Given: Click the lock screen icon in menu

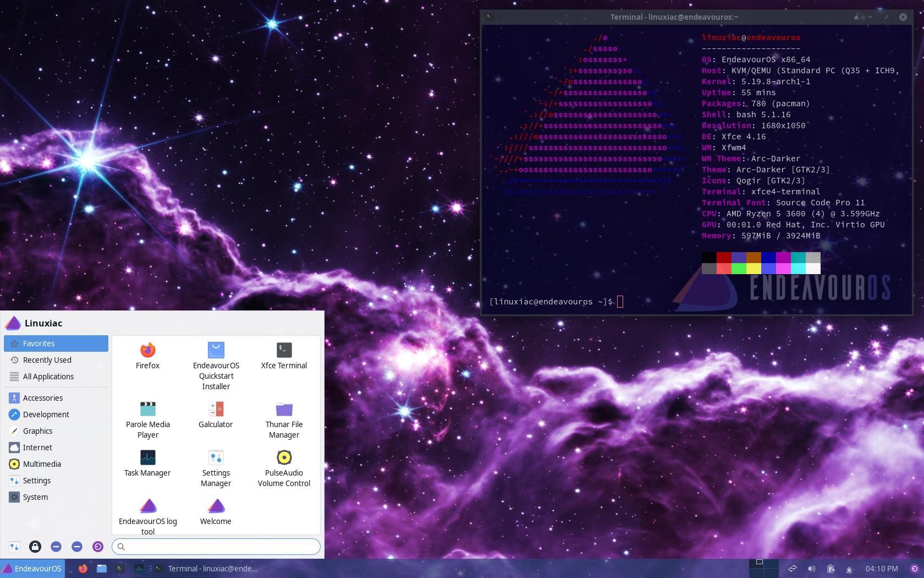Looking at the screenshot, I should 35,546.
